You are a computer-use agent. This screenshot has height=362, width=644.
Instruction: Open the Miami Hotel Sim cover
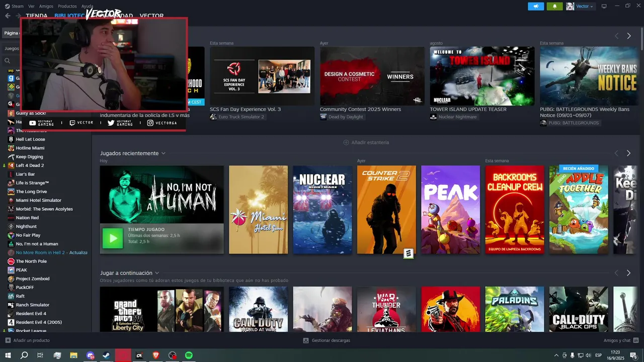pyautogui.click(x=258, y=210)
